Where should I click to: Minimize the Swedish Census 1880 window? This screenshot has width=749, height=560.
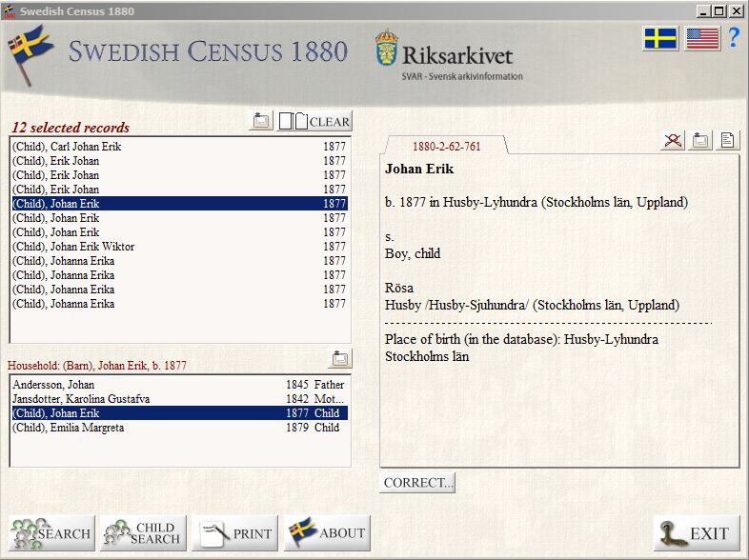point(702,11)
